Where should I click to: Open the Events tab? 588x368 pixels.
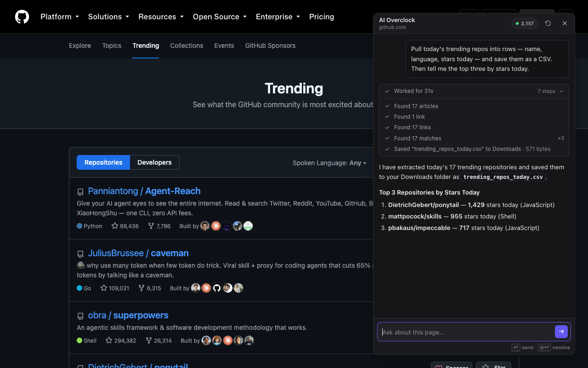pyautogui.click(x=224, y=46)
